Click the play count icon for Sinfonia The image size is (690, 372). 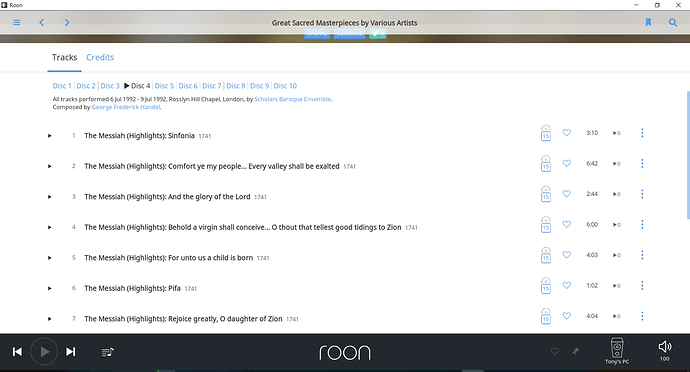point(617,133)
